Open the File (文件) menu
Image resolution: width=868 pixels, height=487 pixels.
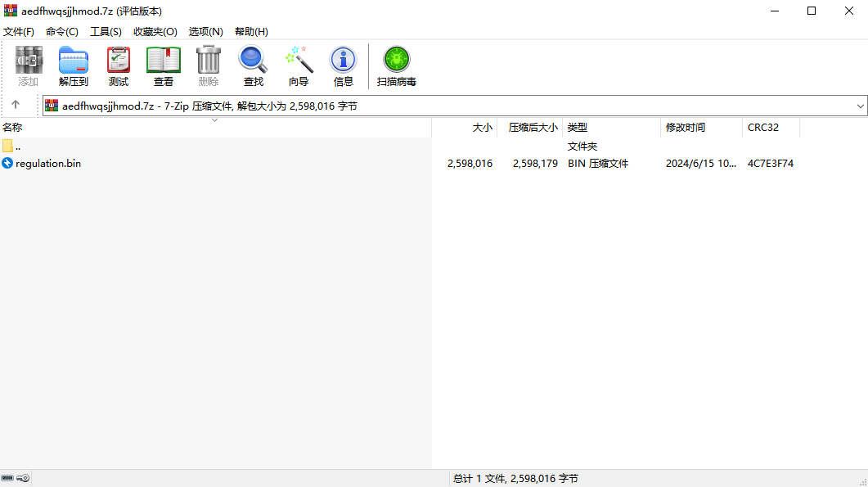pos(18,32)
